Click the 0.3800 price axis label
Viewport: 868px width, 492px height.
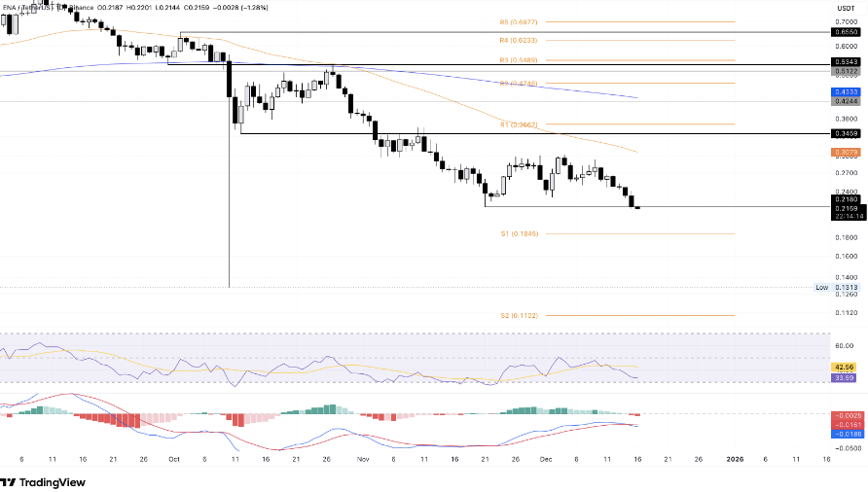point(847,119)
